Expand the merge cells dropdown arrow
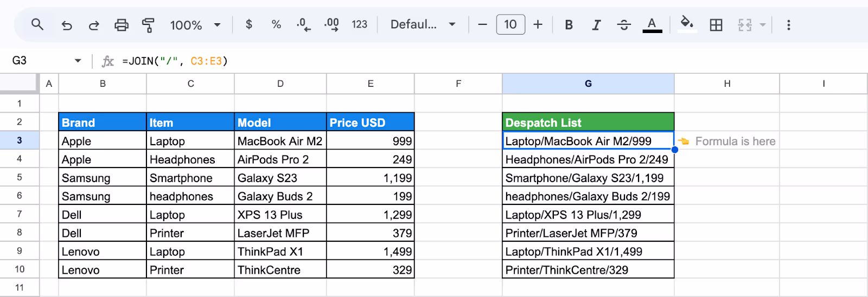The image size is (868, 297). click(763, 25)
